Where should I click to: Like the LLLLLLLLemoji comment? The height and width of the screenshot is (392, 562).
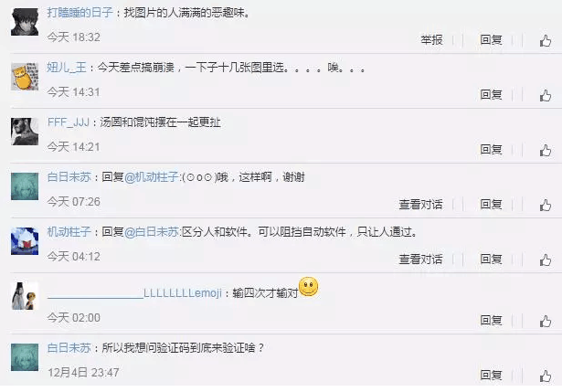546,321
